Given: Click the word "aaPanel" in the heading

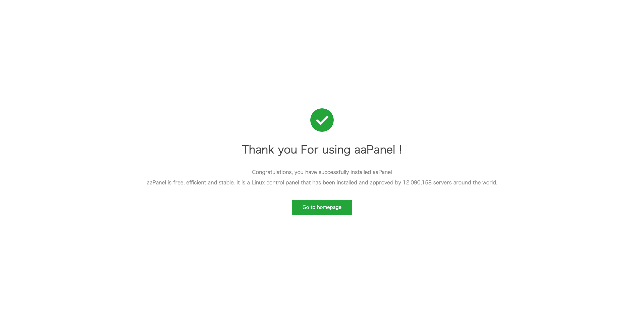Looking at the screenshot, I should (x=375, y=150).
